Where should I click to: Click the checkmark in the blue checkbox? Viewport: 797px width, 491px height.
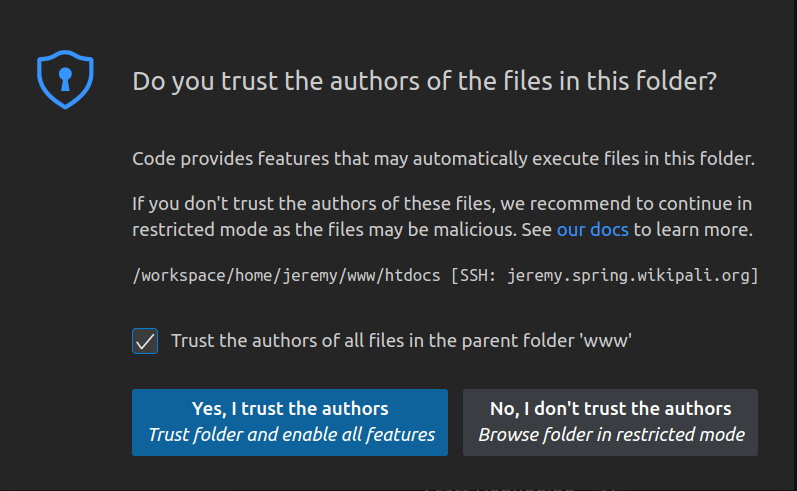(x=145, y=341)
